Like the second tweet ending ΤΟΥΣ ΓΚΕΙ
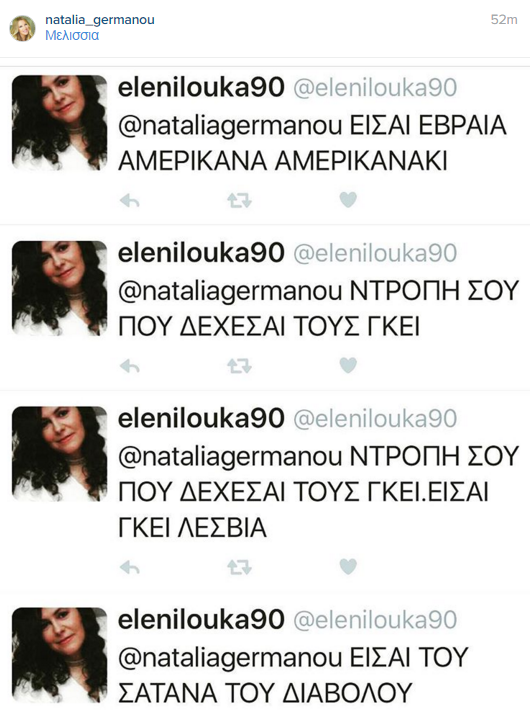Screen dimensions: 530x711 click(x=348, y=365)
